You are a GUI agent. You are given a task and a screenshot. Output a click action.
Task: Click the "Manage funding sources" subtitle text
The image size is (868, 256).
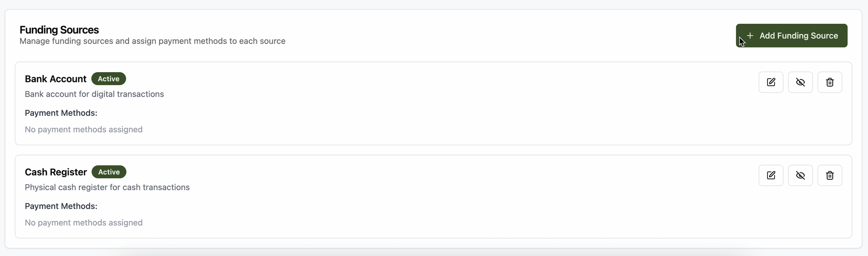point(152,41)
